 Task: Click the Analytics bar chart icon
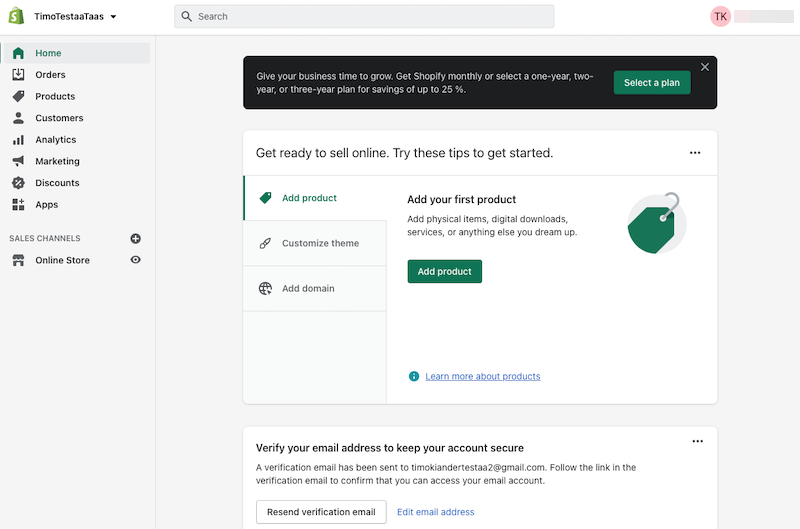click(x=18, y=140)
